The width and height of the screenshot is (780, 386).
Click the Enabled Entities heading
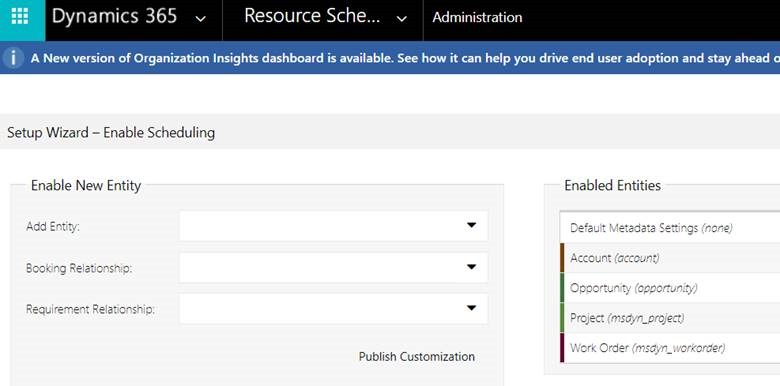612,186
